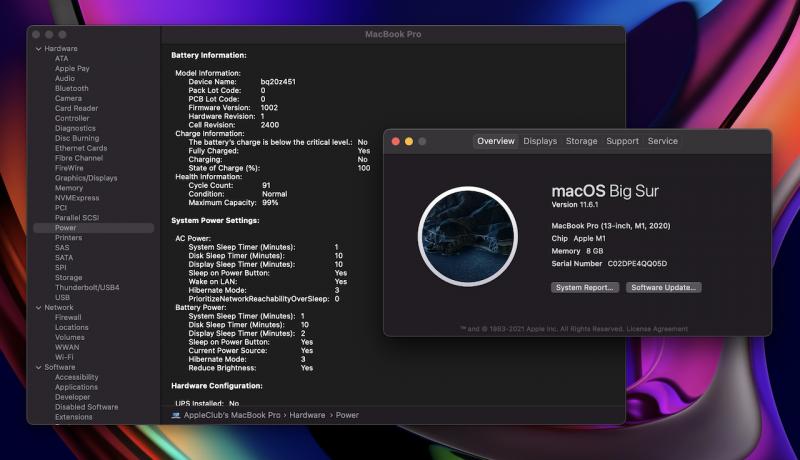Screen dimensions: 800x460
Task: Switch to the Displays tab
Action: tap(540, 141)
